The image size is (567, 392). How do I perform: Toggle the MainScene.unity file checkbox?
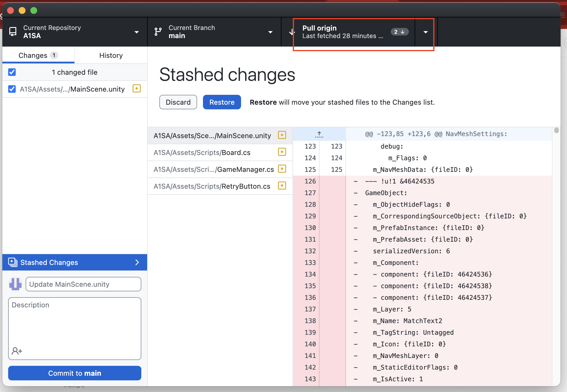click(x=12, y=89)
